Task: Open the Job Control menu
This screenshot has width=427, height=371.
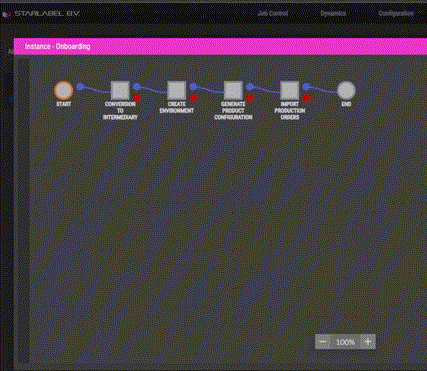Action: (x=273, y=13)
